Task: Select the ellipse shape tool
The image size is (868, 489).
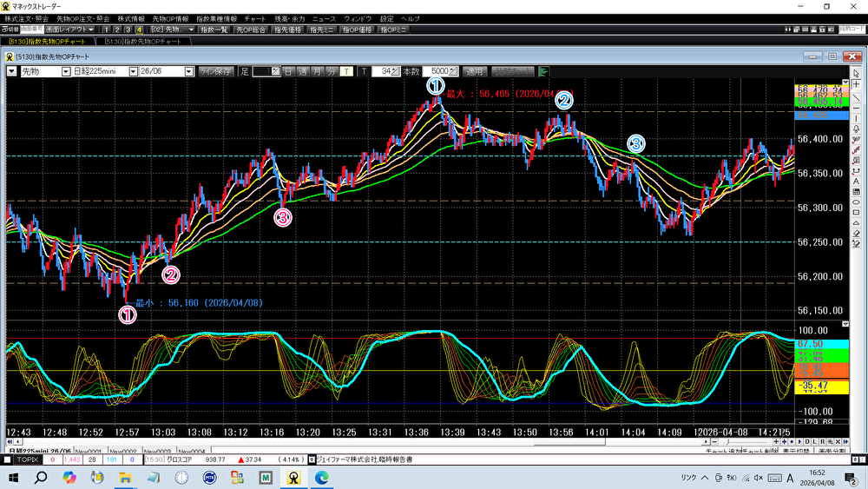Action: point(856,201)
